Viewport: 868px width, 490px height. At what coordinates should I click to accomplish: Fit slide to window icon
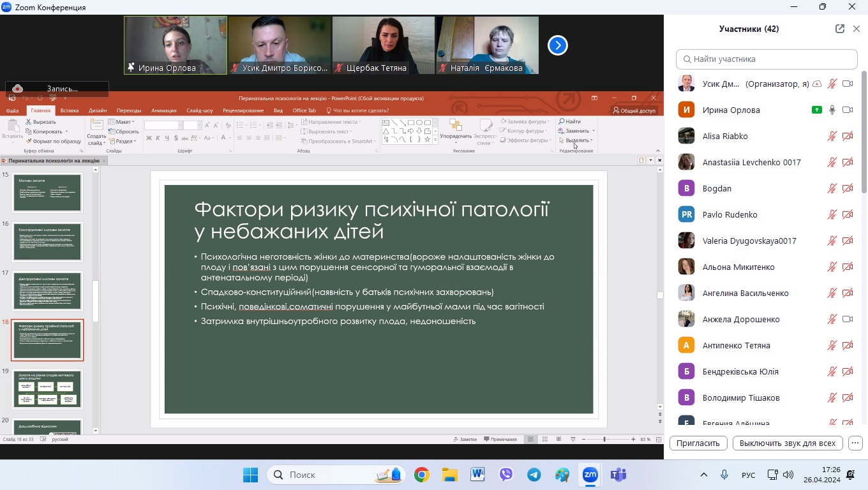click(x=658, y=439)
